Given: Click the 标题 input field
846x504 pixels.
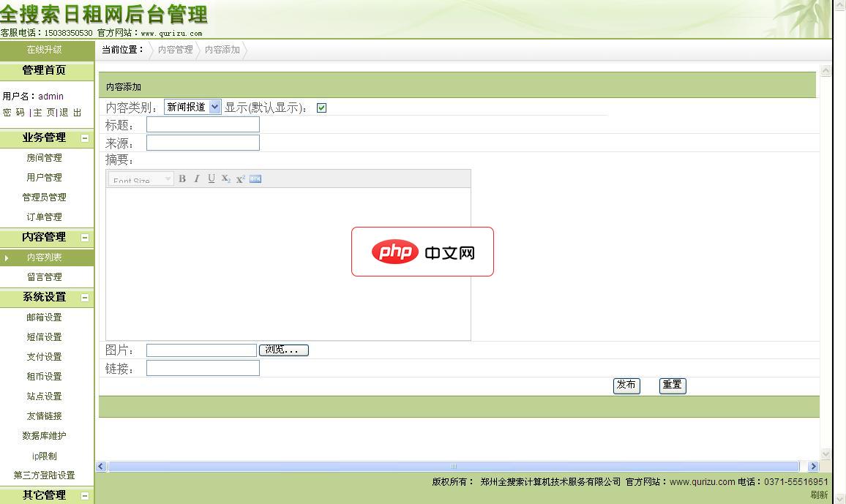Looking at the screenshot, I should [x=203, y=124].
